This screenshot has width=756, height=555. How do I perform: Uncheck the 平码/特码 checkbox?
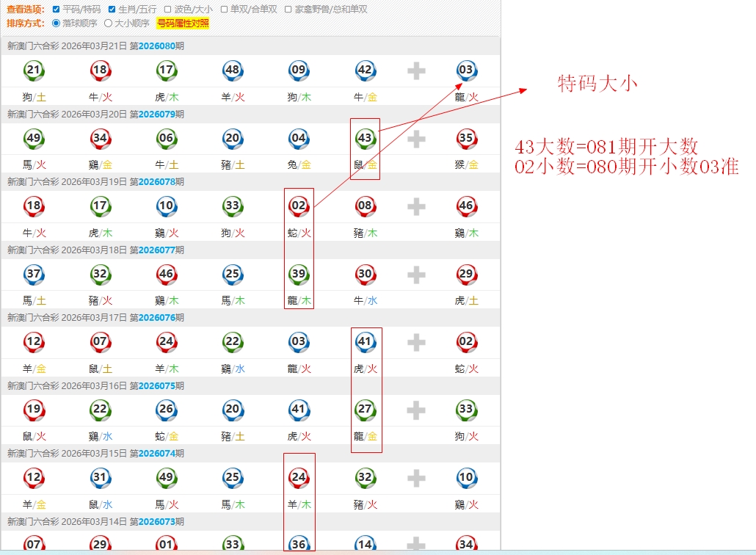(57, 10)
